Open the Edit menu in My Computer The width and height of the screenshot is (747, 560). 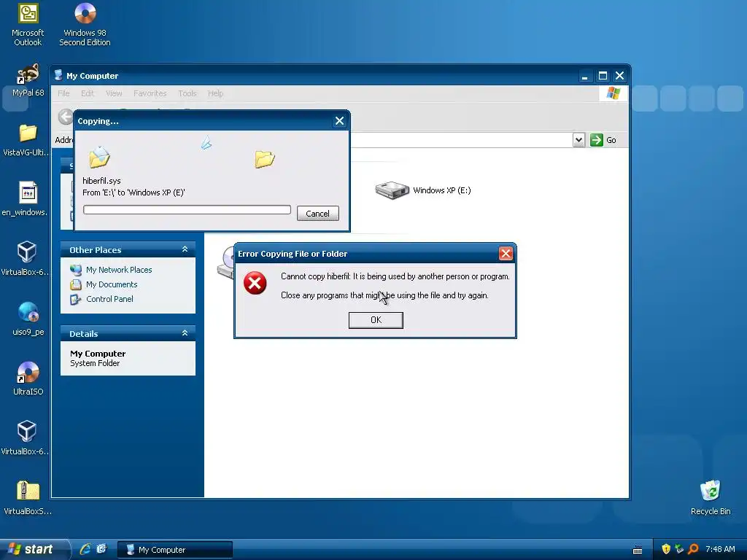(88, 93)
